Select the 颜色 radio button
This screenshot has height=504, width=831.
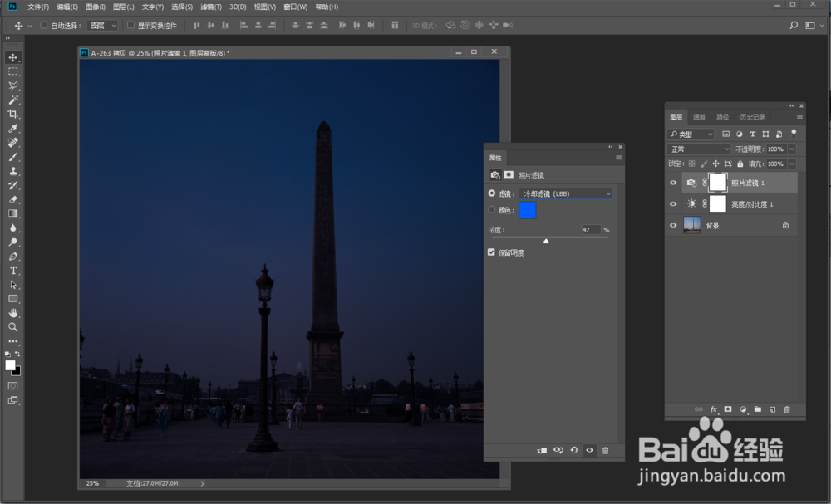(x=492, y=209)
